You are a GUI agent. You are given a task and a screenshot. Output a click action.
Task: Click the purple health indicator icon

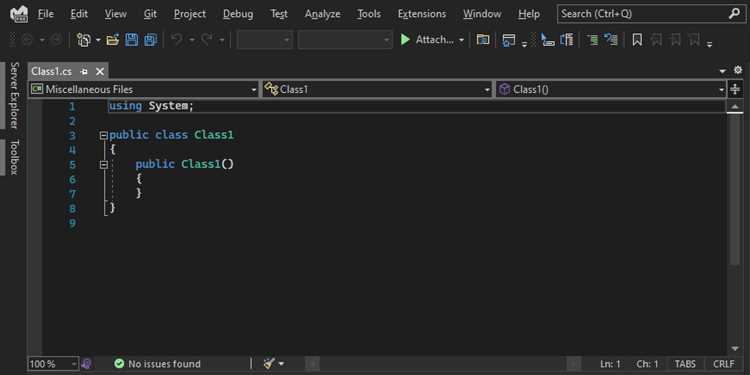(87, 364)
